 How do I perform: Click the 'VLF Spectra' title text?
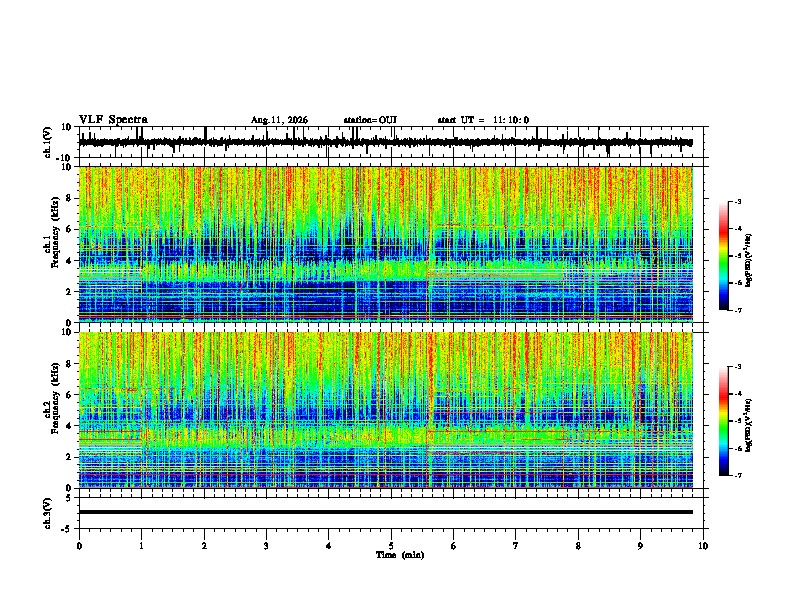pos(113,120)
